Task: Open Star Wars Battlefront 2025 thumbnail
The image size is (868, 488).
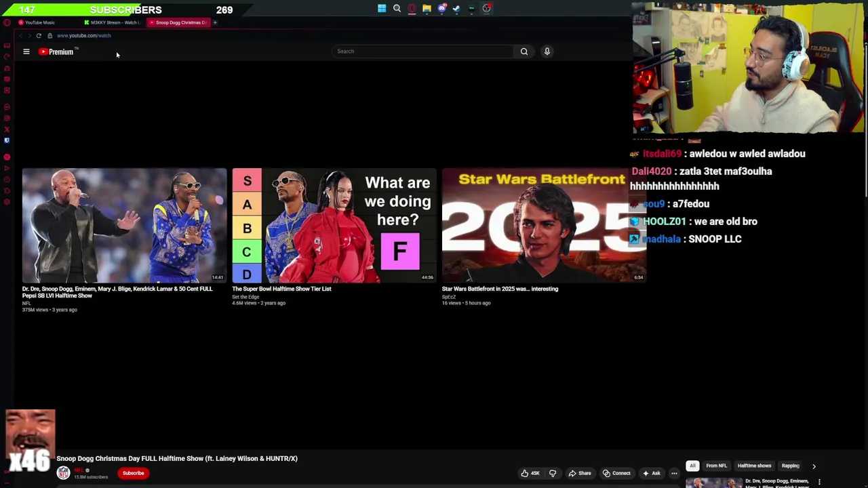Action: (x=544, y=225)
